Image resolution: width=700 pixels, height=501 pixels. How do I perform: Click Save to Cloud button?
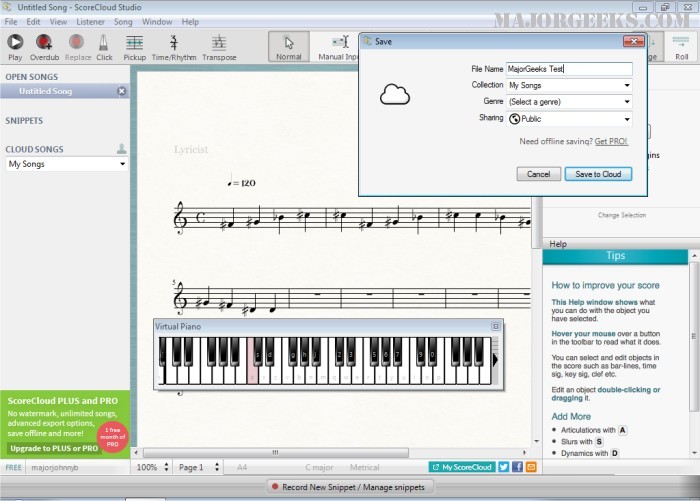(x=598, y=174)
